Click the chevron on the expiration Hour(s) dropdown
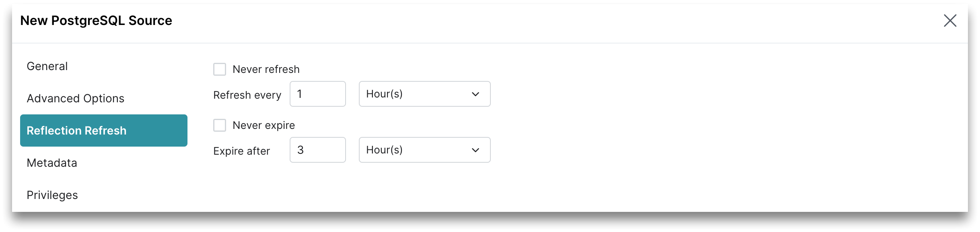This screenshot has height=232, width=980. click(x=476, y=150)
